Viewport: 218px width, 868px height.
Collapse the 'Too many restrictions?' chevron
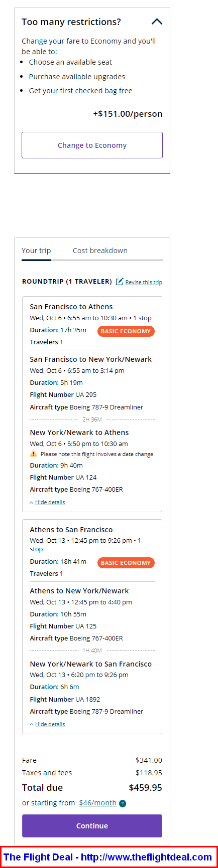click(157, 22)
